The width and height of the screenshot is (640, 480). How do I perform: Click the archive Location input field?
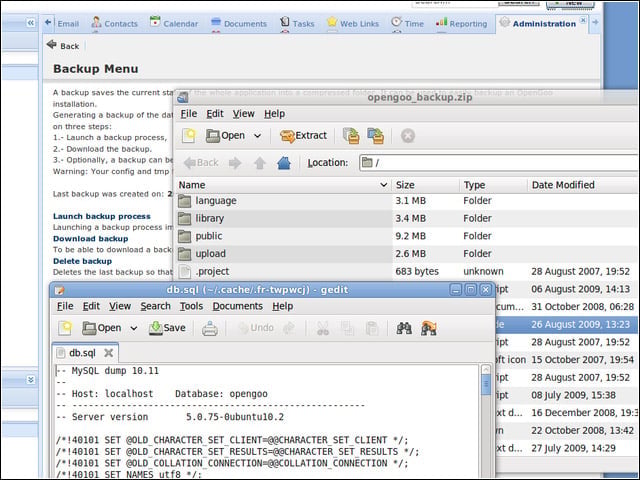click(499, 163)
